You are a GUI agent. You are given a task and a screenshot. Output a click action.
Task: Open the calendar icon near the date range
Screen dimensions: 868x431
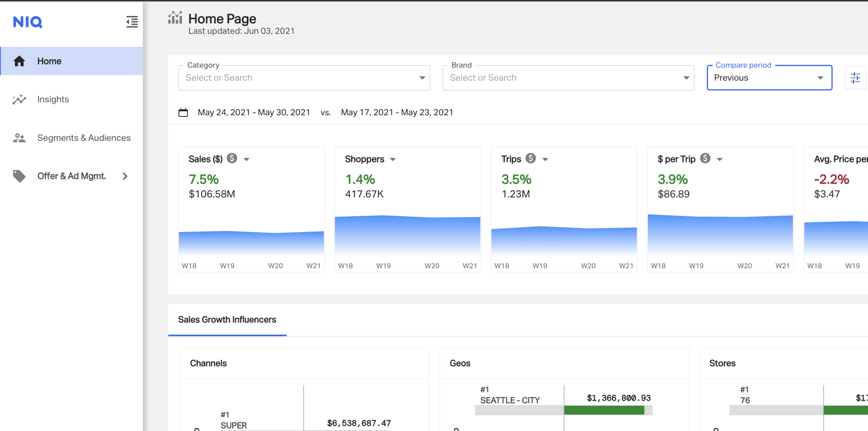pyautogui.click(x=183, y=112)
